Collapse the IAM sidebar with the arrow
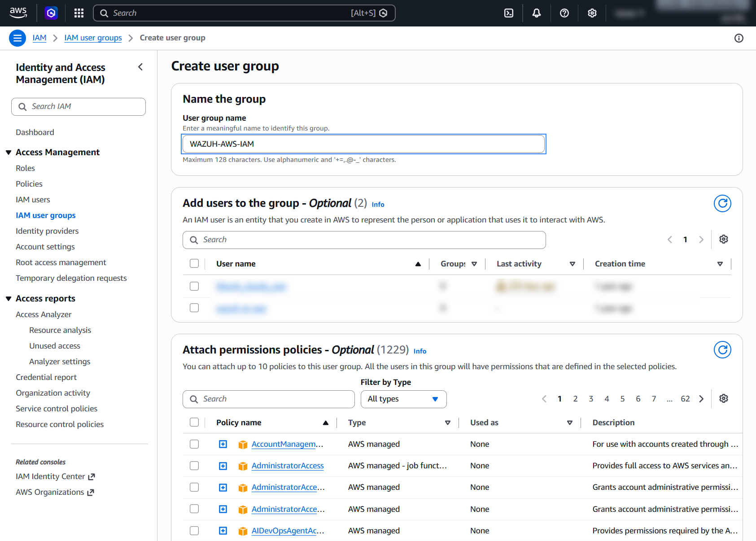756x541 pixels. tap(140, 67)
